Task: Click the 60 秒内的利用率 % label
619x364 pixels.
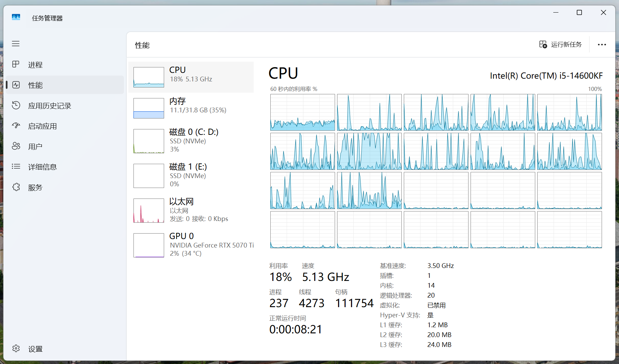Action: click(293, 89)
